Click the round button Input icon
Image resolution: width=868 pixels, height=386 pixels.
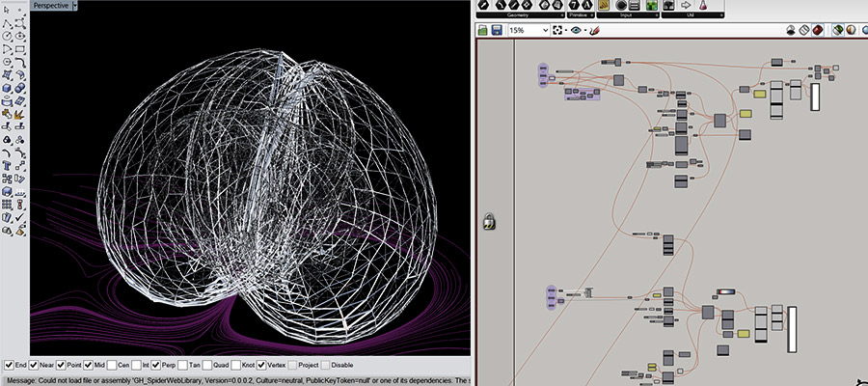[622, 5]
